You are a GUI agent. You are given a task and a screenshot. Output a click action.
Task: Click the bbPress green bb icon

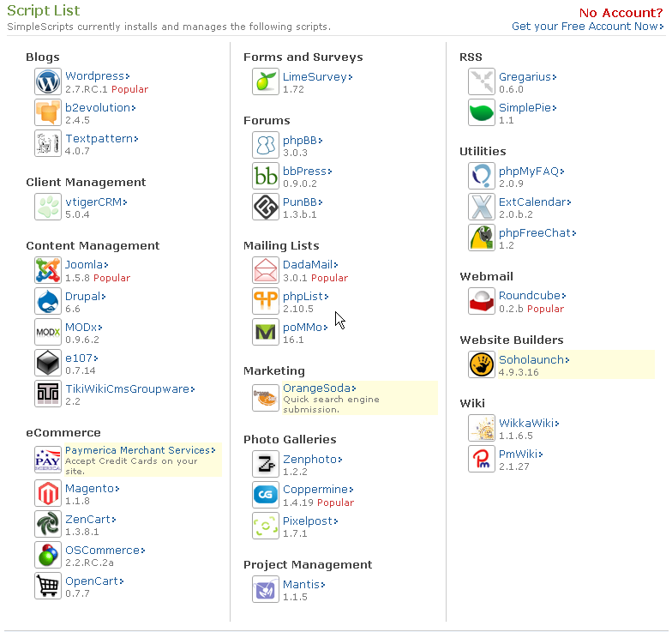[x=266, y=176]
